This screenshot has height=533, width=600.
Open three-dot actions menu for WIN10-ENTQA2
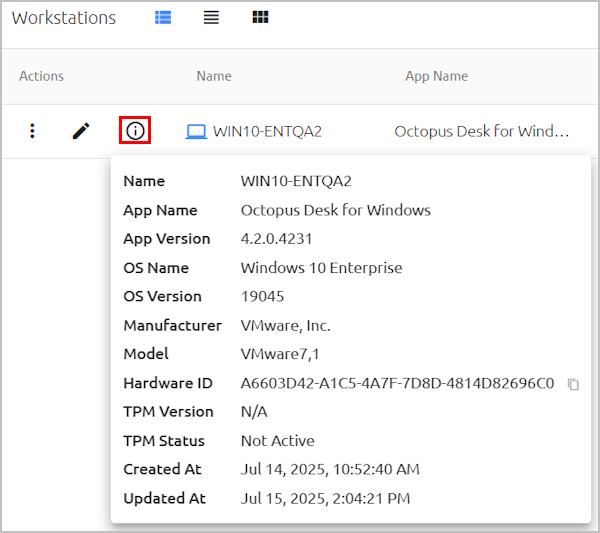33,131
